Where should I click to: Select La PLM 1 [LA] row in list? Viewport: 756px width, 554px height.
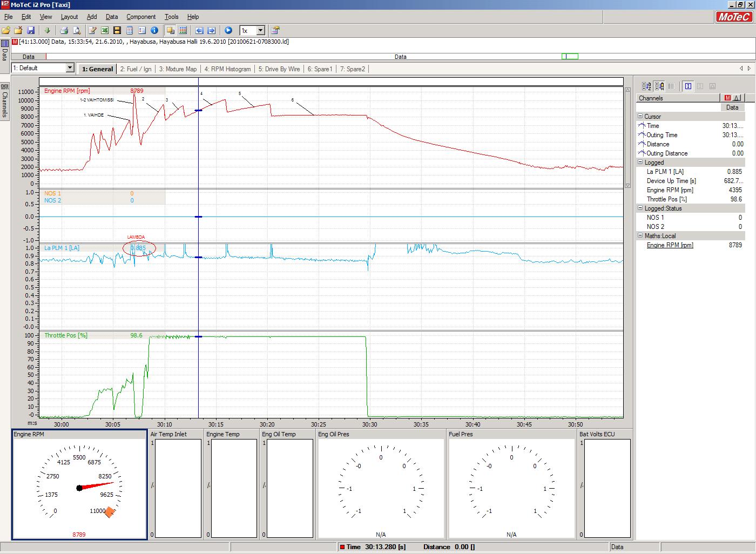[691, 172]
